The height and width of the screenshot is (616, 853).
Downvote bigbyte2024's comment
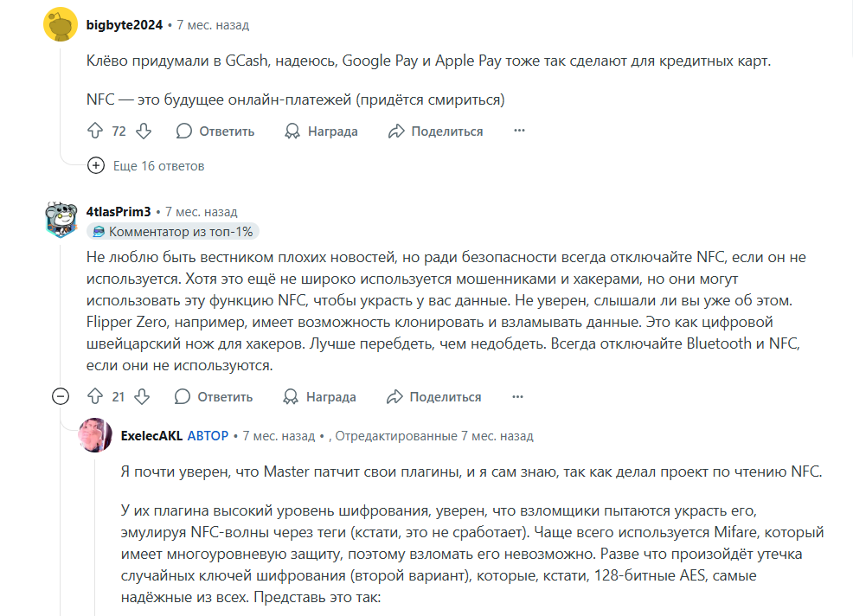point(144,132)
